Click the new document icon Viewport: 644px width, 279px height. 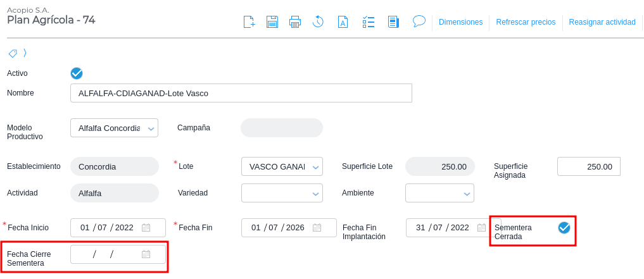click(x=249, y=22)
